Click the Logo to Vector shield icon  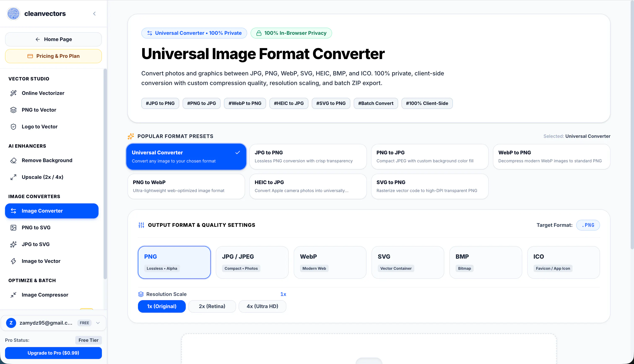click(13, 126)
